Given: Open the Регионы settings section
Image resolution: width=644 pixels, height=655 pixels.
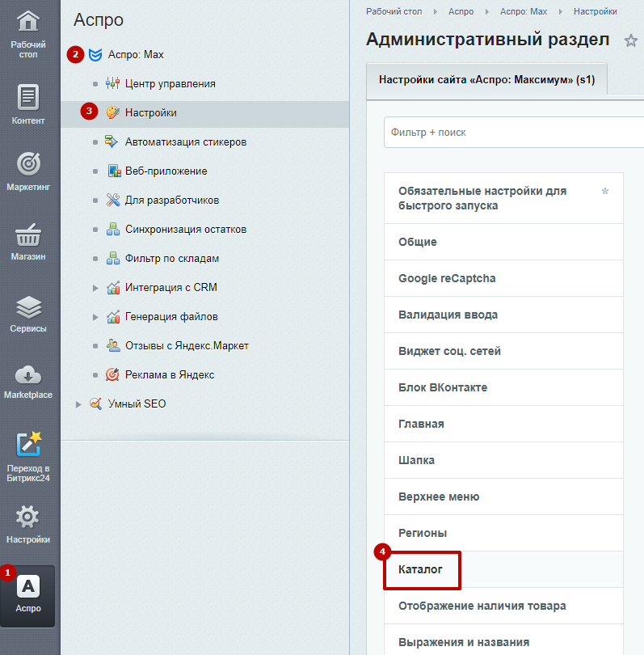Looking at the screenshot, I should pyautogui.click(x=503, y=533).
